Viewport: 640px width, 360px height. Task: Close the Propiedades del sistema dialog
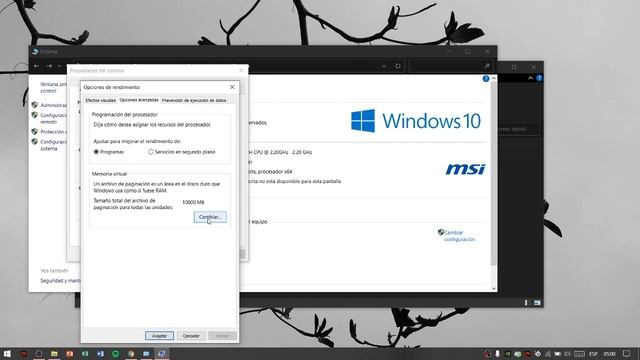241,70
